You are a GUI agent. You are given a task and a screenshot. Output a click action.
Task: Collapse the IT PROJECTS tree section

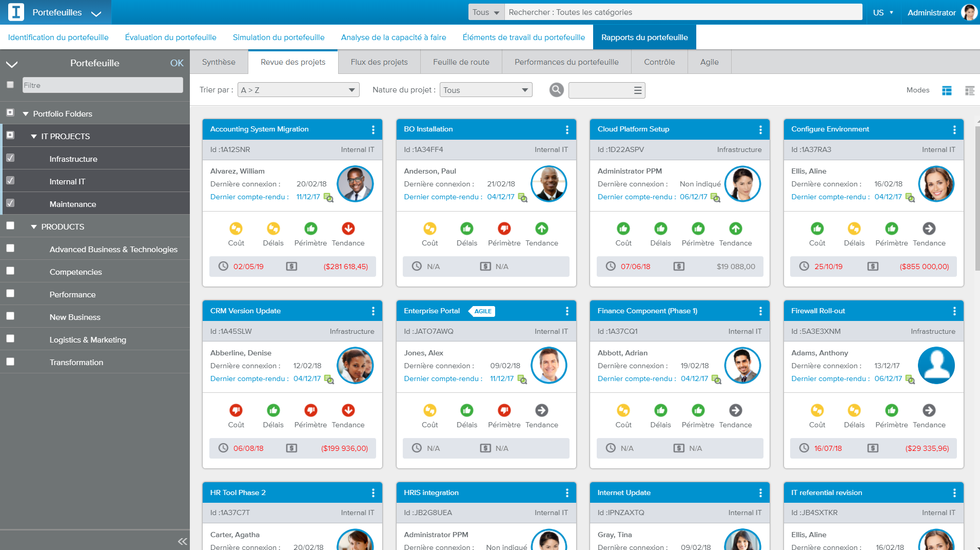(34, 136)
